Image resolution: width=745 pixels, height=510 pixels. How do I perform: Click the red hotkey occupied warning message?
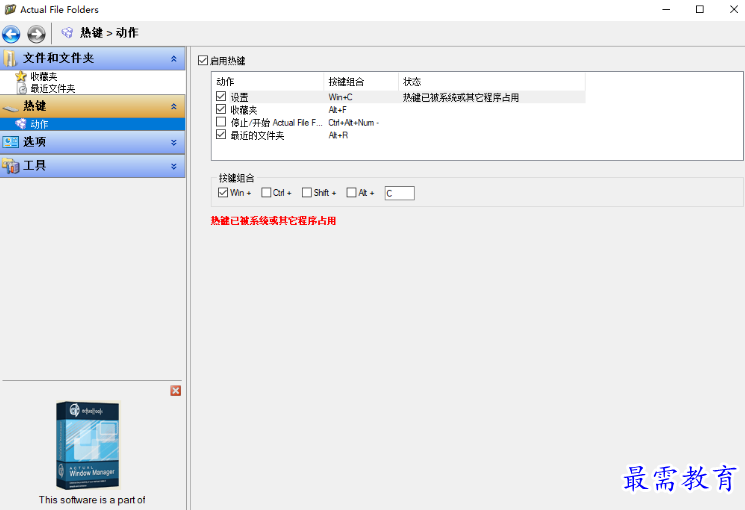tap(274, 221)
